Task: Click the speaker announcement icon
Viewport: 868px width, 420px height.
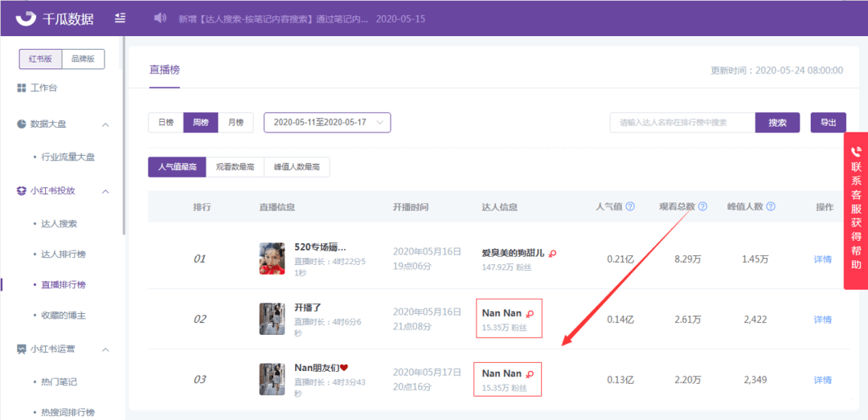Action: [160, 18]
